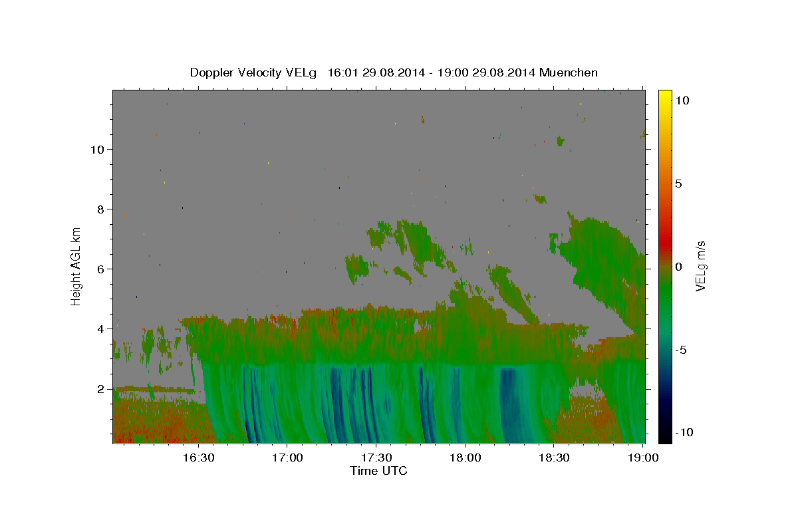
Task: Click the 'Height AGL km' axis label
Action: tap(76, 266)
